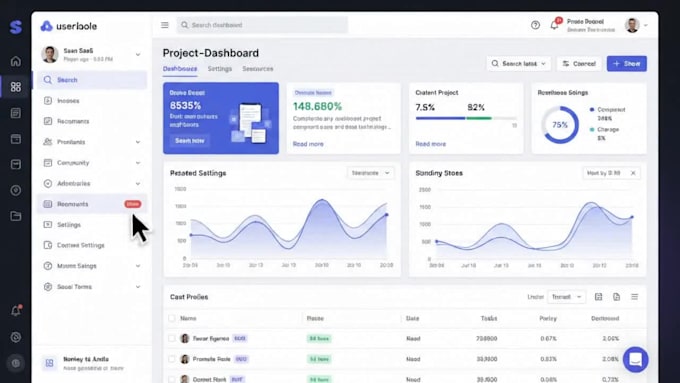This screenshot has width=680, height=383.
Task: Close the Sondiny Stoes filter chip
Action: tap(633, 173)
